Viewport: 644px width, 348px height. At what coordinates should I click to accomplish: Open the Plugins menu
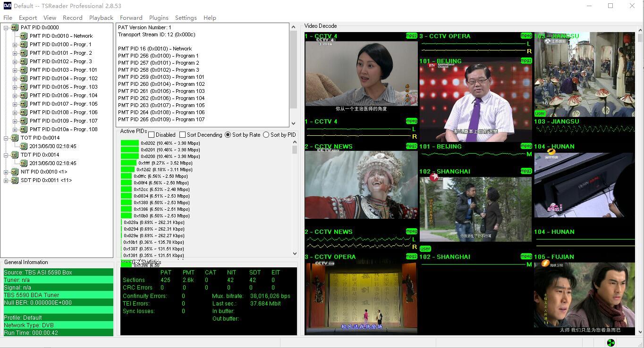tap(159, 18)
